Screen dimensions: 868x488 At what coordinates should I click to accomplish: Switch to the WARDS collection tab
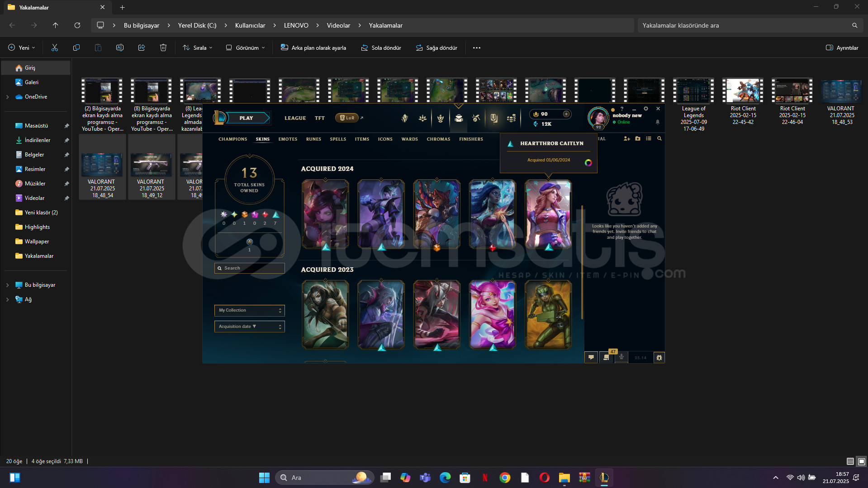click(409, 139)
